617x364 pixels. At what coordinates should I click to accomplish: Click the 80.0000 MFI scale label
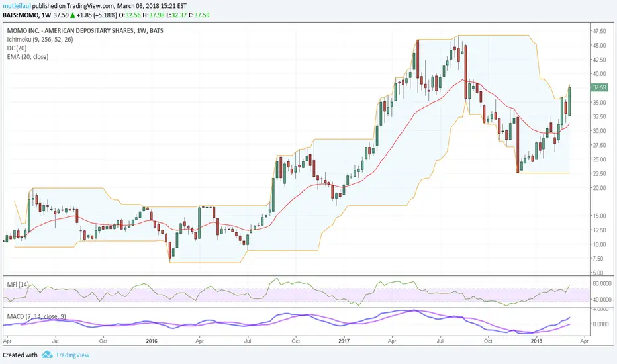[602, 283]
